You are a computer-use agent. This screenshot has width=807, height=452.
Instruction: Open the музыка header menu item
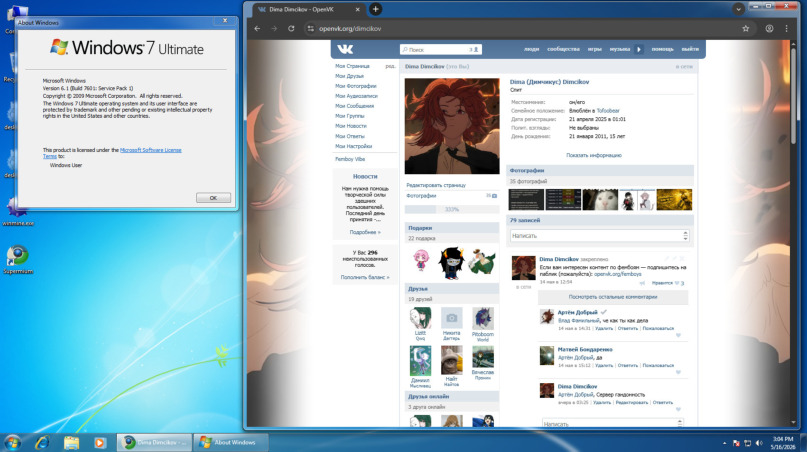pyautogui.click(x=620, y=49)
